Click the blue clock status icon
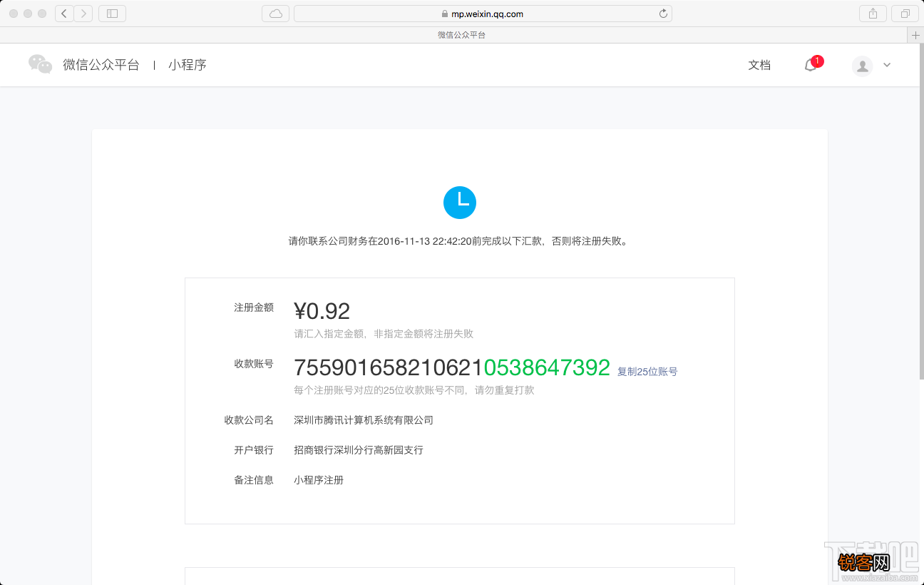Screen dimensions: 924x585 pos(460,202)
